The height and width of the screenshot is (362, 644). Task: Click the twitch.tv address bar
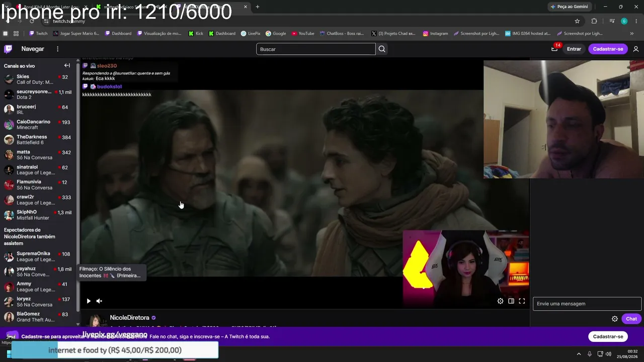tap(69, 21)
